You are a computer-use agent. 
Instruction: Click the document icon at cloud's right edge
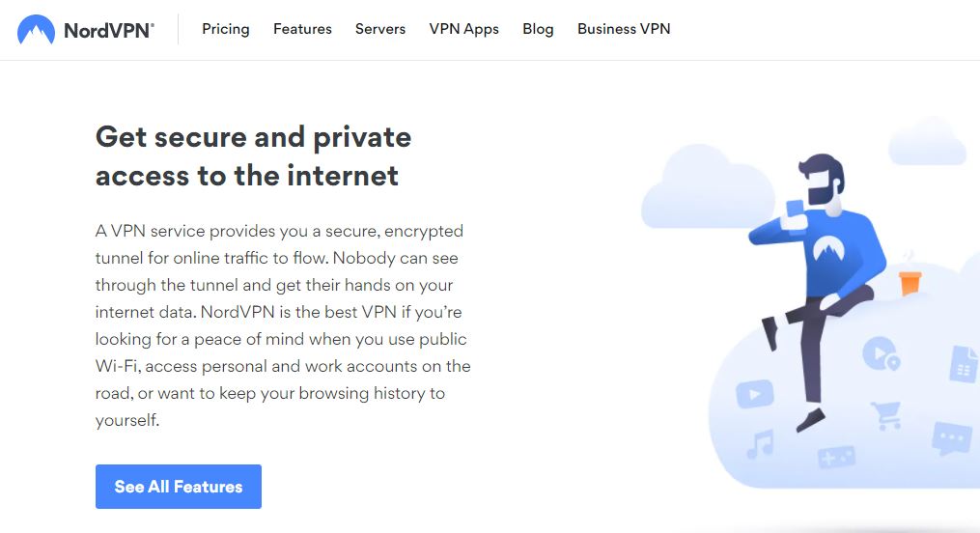click(964, 364)
